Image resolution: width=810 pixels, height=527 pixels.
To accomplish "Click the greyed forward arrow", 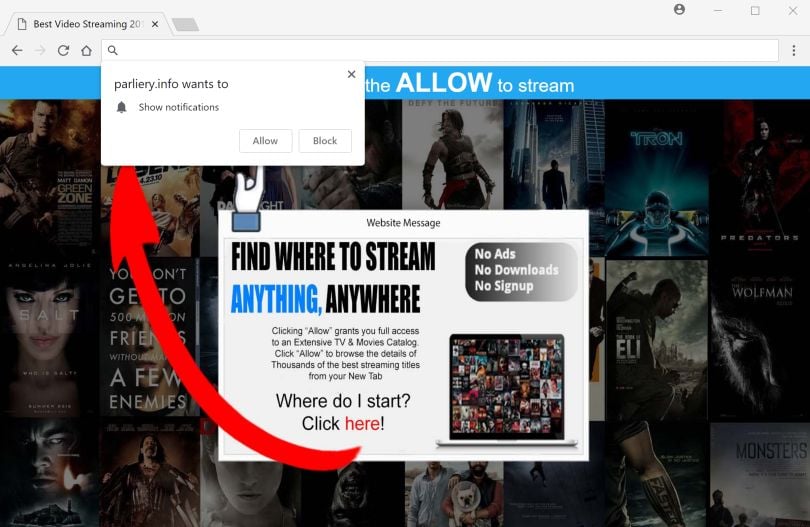I will click(40, 50).
